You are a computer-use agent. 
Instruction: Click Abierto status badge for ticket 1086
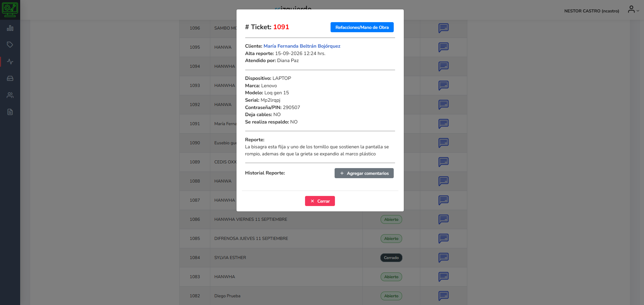click(x=391, y=219)
